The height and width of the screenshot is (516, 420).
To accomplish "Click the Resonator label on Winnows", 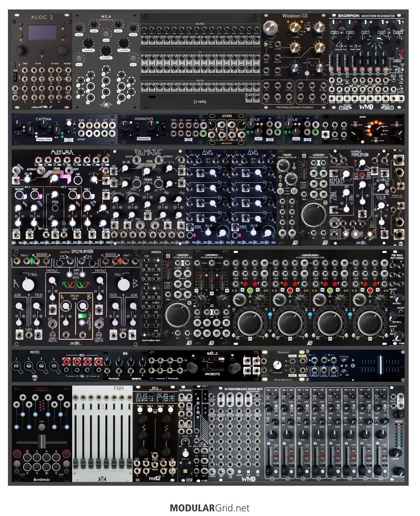I will point(144,139).
